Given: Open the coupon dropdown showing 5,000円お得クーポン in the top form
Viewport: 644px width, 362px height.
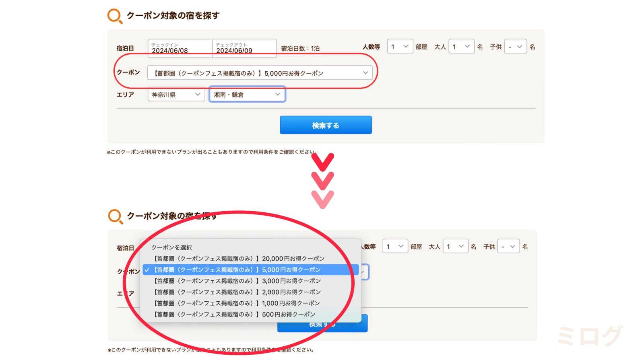Looking at the screenshot, I should [x=260, y=73].
